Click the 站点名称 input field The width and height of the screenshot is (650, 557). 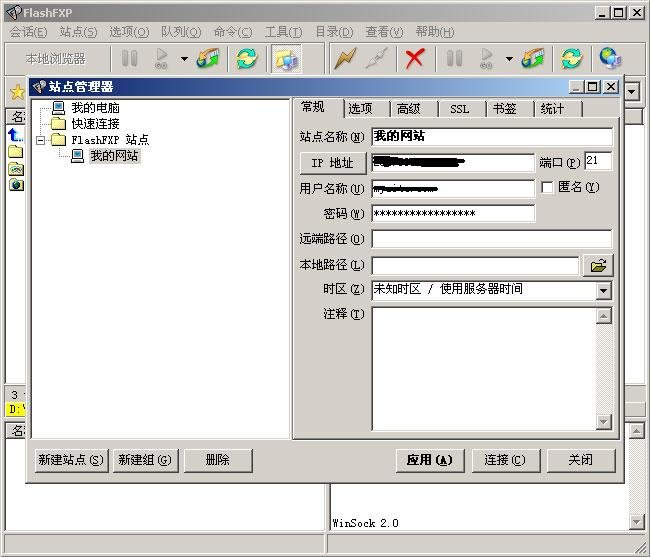[x=492, y=136]
